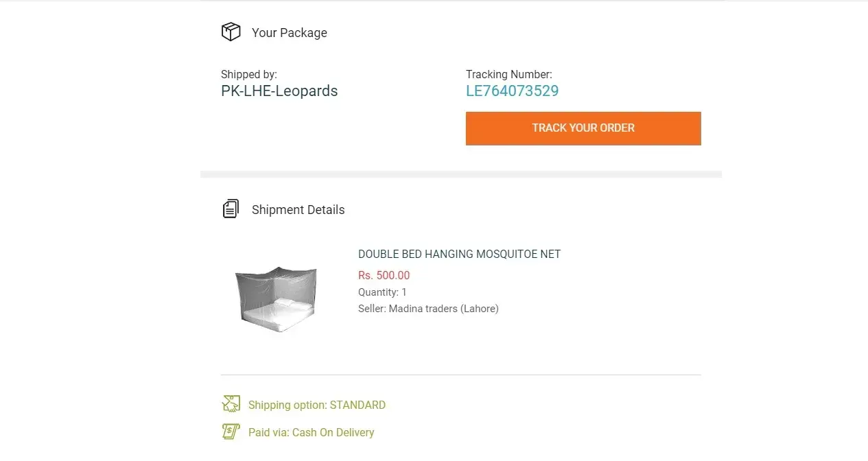
Task: Click the Shipment Details heading
Action: [298, 210]
